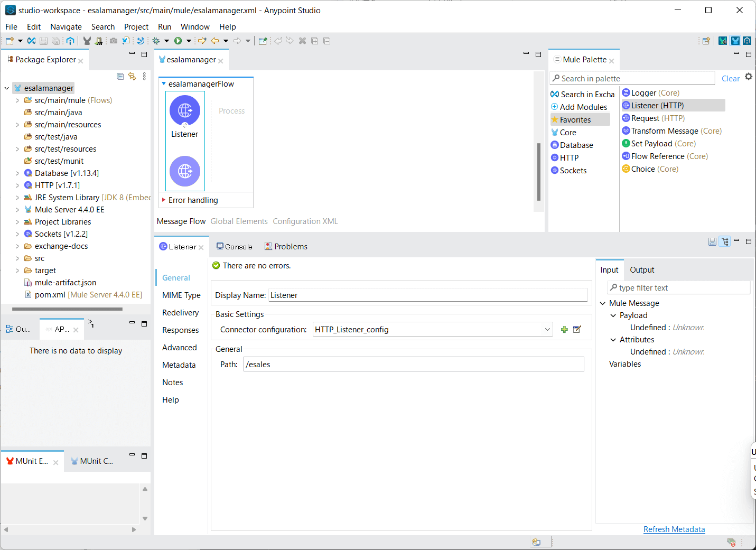This screenshot has width=756, height=550.
Task: Expand the Error handling section
Action: click(164, 200)
